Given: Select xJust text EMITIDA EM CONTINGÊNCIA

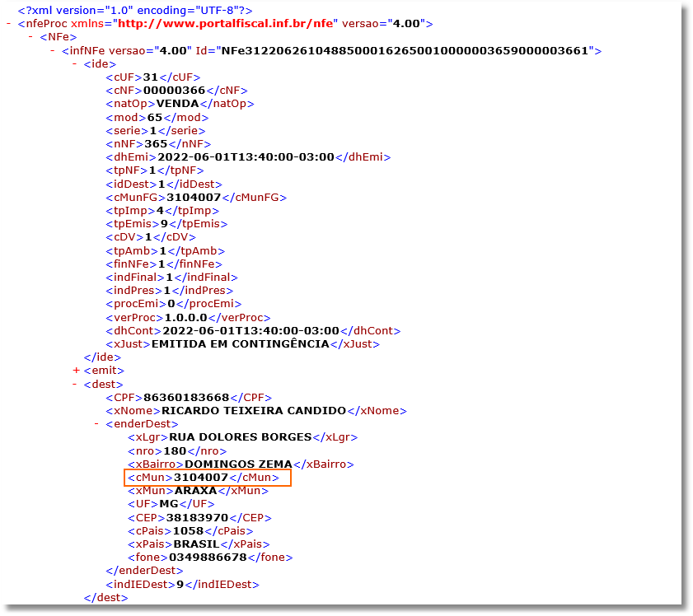Looking at the screenshot, I should (241, 344).
